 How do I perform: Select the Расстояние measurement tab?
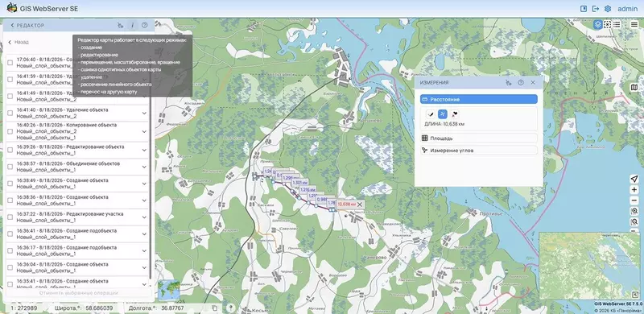tap(479, 100)
